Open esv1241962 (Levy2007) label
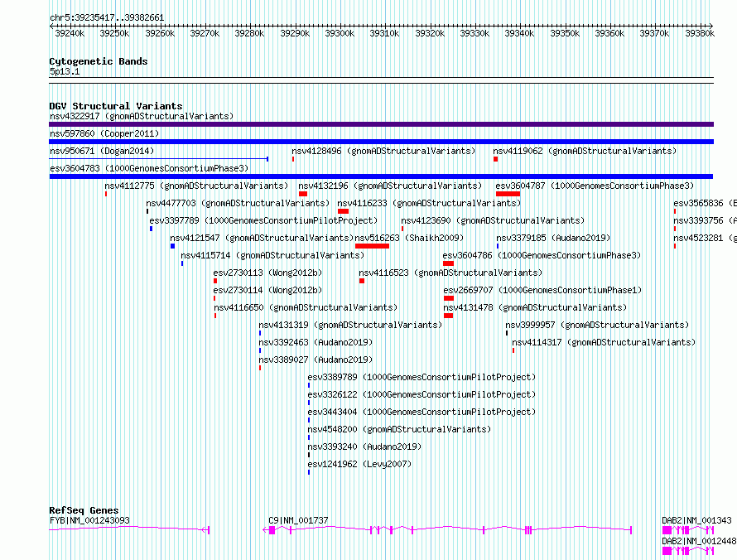 pyautogui.click(x=359, y=464)
